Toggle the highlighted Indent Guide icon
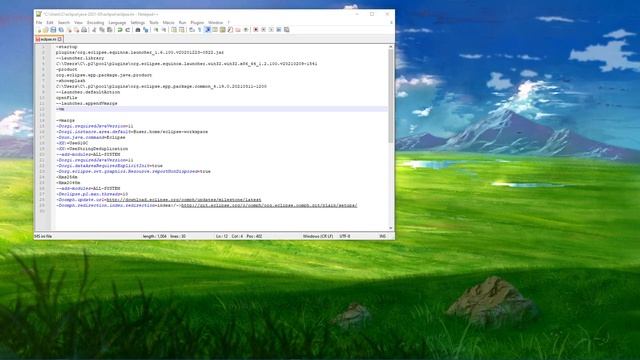Screen dimensions: 640x360 207,30
